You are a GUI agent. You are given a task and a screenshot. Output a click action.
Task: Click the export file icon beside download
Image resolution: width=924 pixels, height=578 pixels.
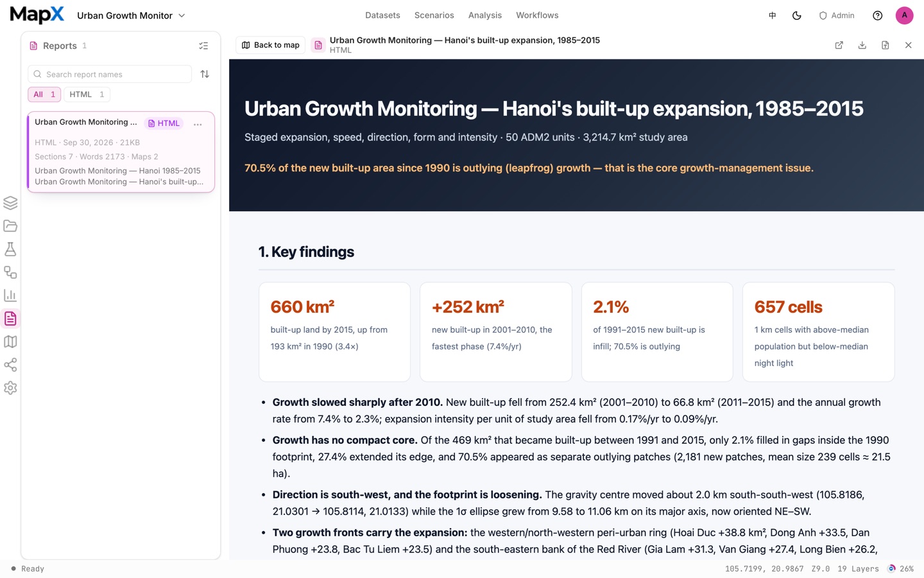tap(886, 45)
